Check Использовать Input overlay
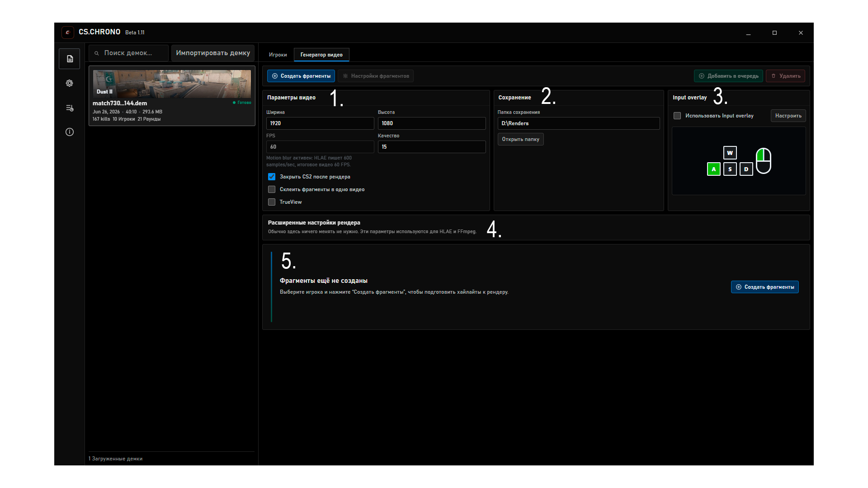Image resolution: width=868 pixels, height=488 pixels. [x=677, y=116]
